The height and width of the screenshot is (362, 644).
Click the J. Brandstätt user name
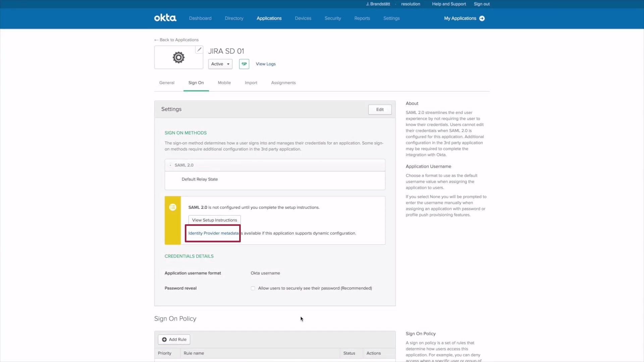[378, 4]
